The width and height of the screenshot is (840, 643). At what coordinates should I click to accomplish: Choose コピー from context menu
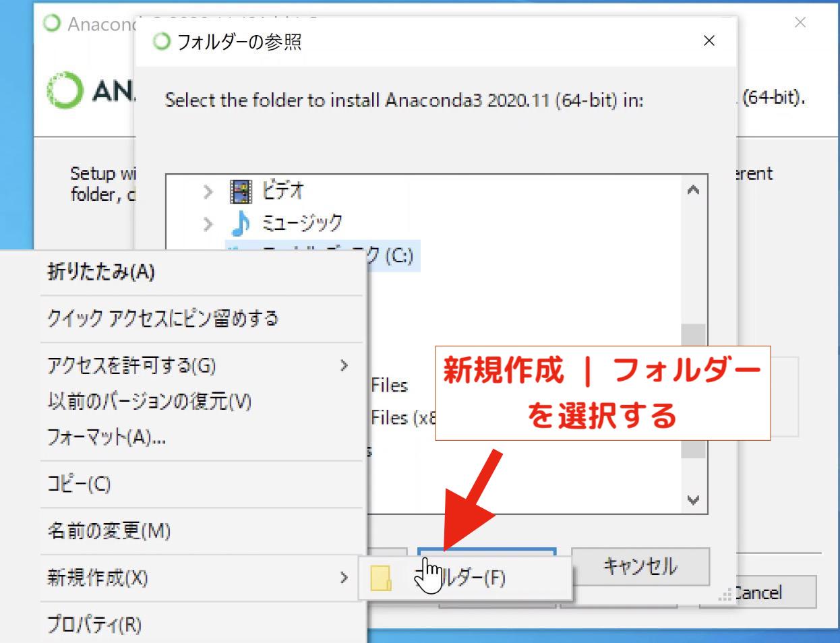(x=79, y=484)
